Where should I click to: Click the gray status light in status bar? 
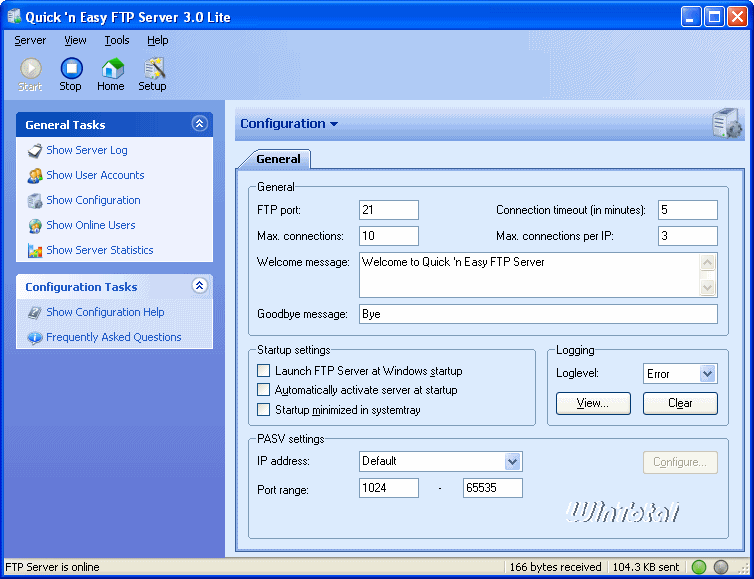click(x=720, y=567)
